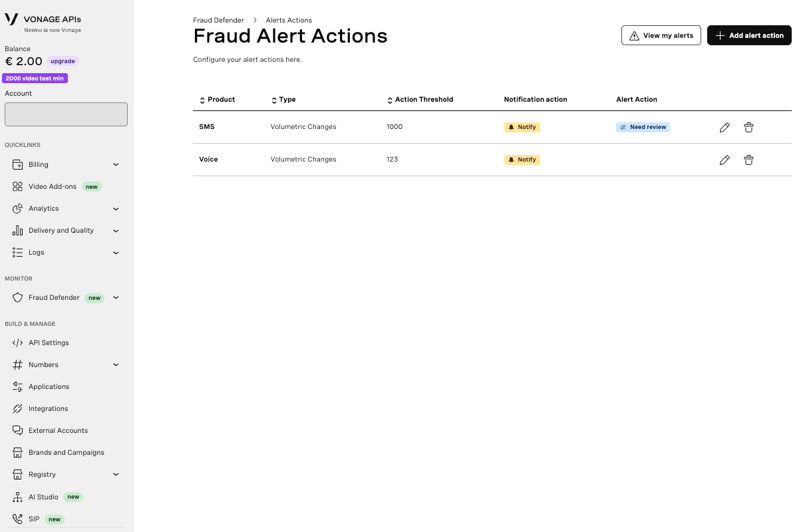Expand the Numbers section
The height and width of the screenshot is (532, 805).
(116, 364)
